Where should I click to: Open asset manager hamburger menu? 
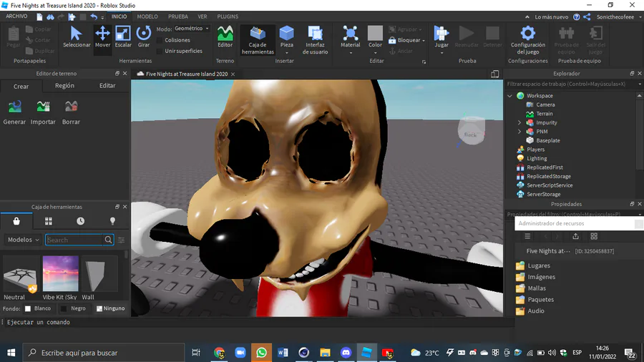pos(527,236)
